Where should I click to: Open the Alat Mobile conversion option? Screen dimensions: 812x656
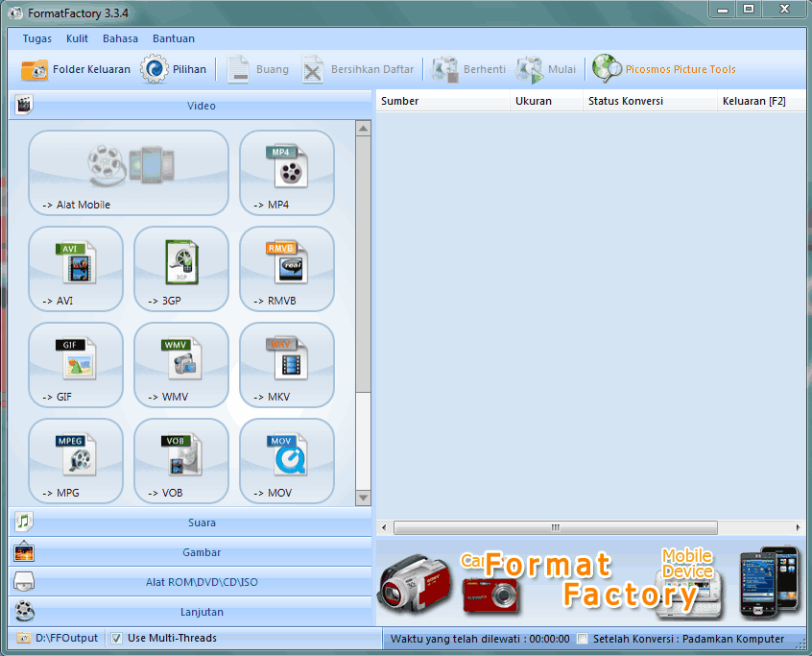pos(129,173)
